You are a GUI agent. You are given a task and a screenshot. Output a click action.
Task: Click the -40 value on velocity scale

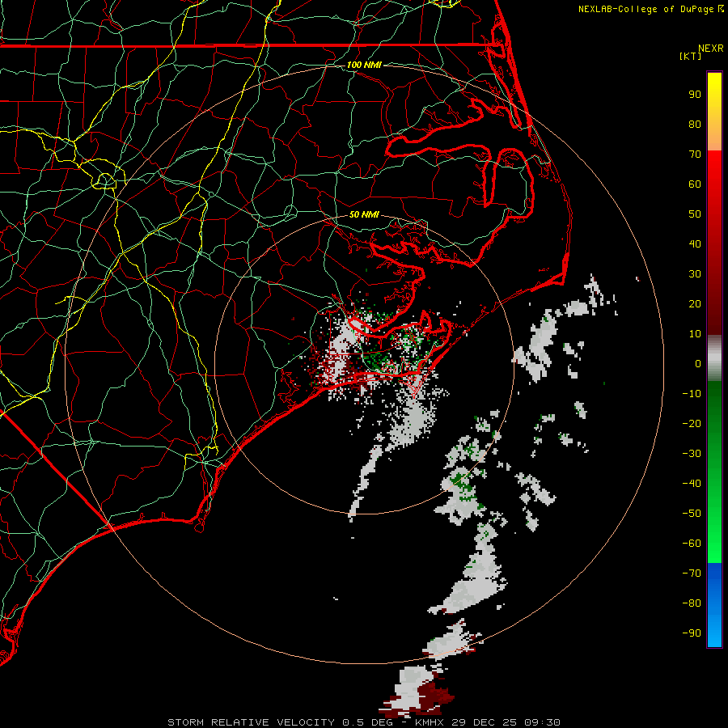point(692,484)
